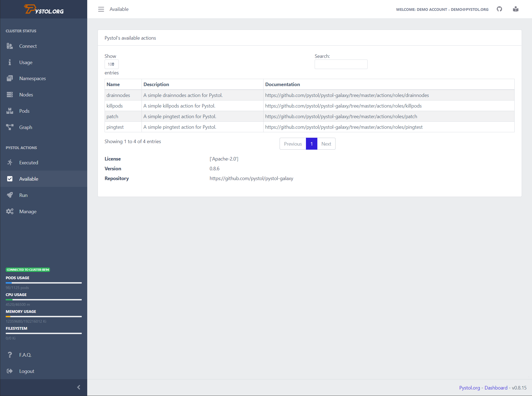Open the Executed actions menu item
Viewport: 532px width, 396px height.
coord(29,163)
